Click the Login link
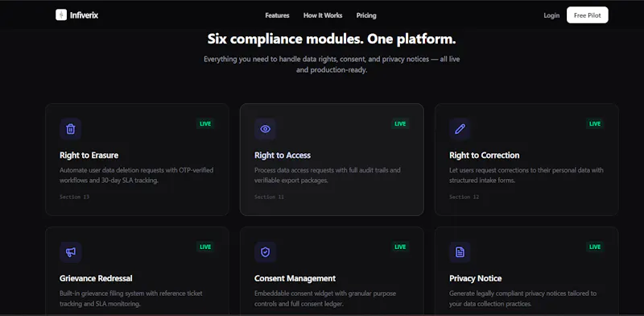Screen dimensions: 644x316 tap(551, 15)
